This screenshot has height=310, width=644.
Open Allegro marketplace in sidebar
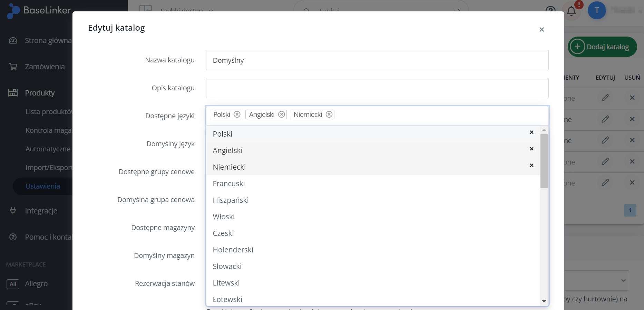coord(36,284)
